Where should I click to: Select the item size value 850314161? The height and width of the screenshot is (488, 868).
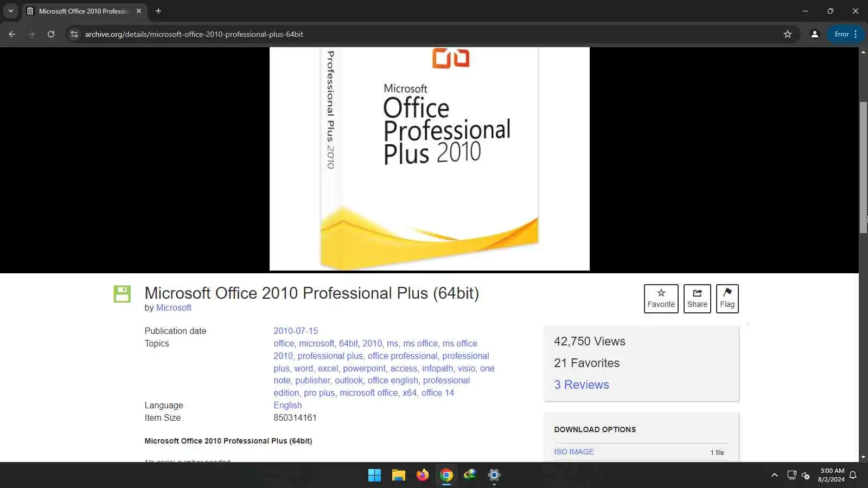[x=295, y=418]
